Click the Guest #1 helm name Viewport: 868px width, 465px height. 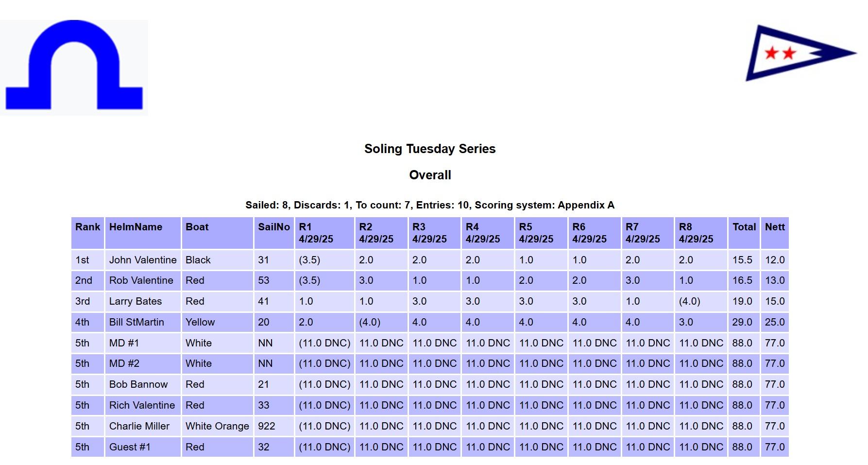tap(130, 447)
